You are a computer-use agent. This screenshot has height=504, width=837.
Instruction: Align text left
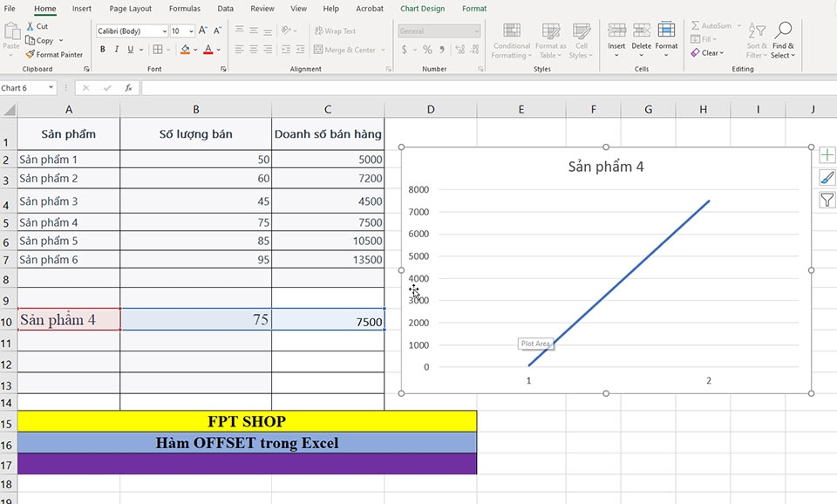(240, 49)
